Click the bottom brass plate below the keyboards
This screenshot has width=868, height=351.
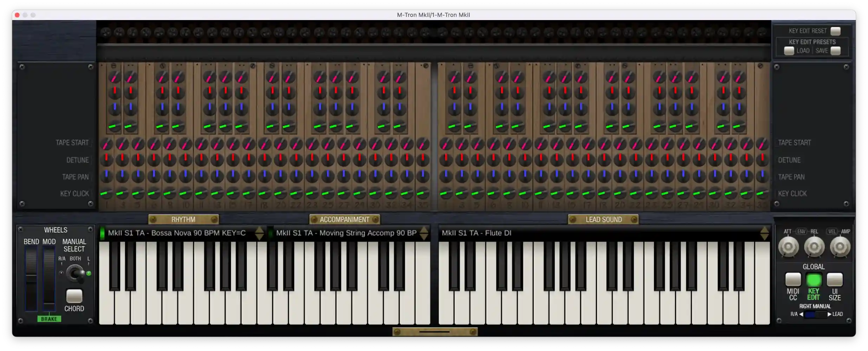[435, 332]
